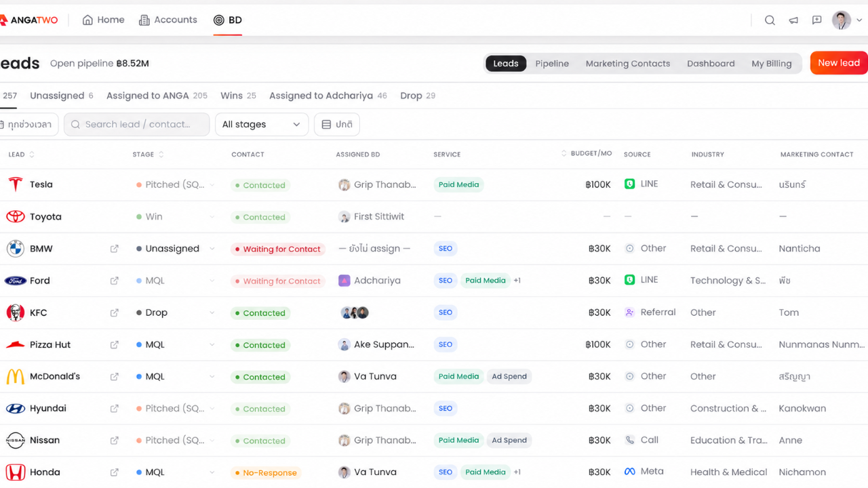Open Accounts in the top navigation
The width and height of the screenshot is (868, 488).
[x=167, y=20]
